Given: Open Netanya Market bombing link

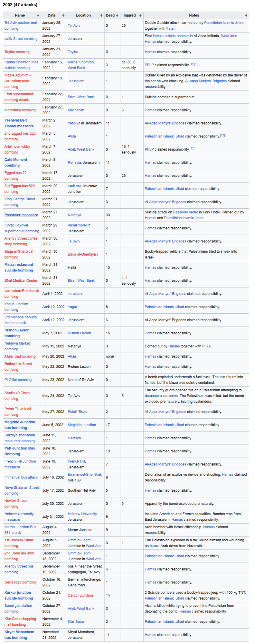Looking at the screenshot, I should point(17,346).
